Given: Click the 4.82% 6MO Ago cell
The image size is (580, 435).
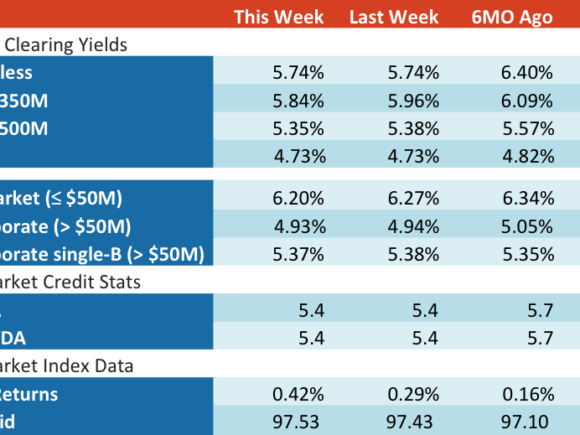Looking at the screenshot, I should pyautogui.click(x=528, y=156).
